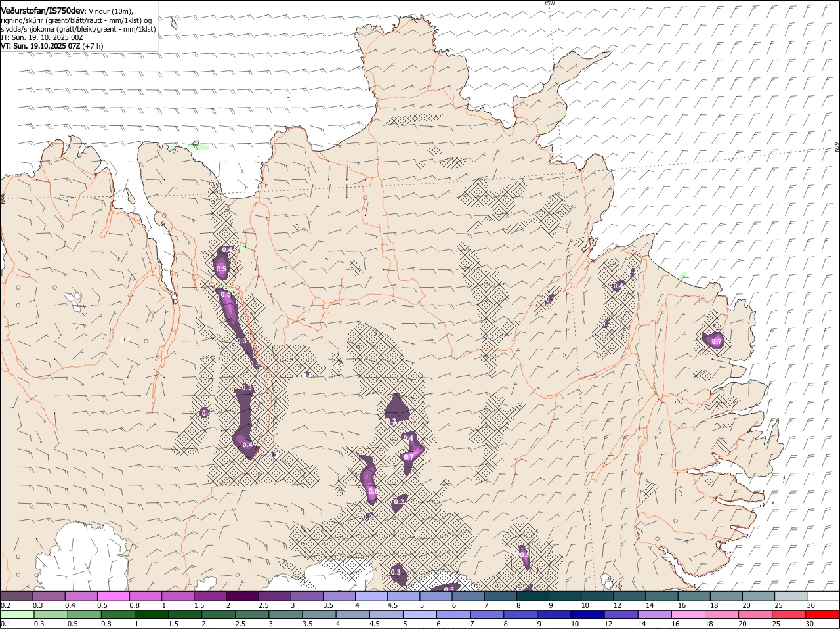The image size is (840, 629).
Task: Select rain scale swatch between 4 and 4.5
Action: point(352,615)
